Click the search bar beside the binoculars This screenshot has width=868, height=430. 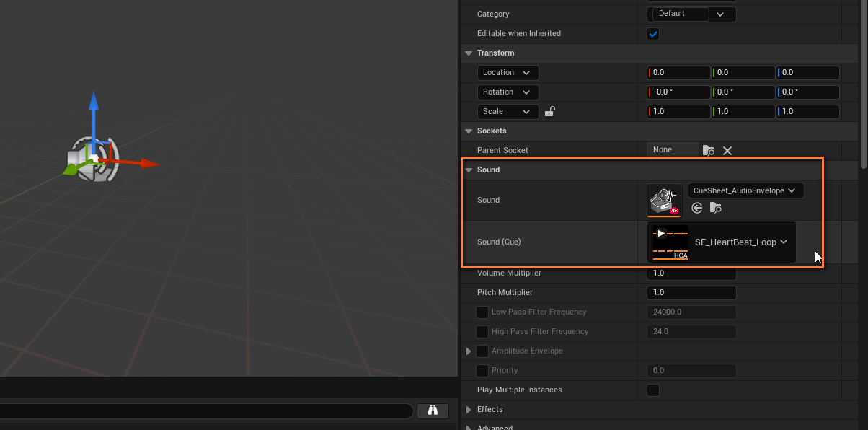206,411
